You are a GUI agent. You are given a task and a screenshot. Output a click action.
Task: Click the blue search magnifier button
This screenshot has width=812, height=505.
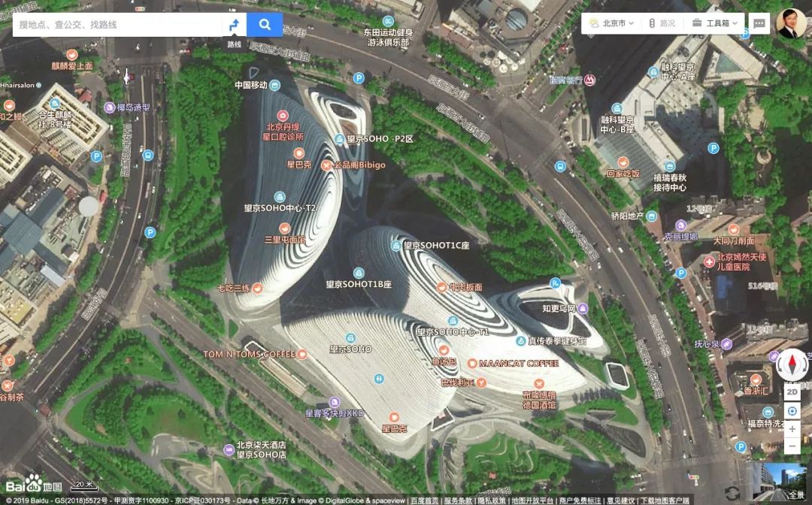(265, 24)
